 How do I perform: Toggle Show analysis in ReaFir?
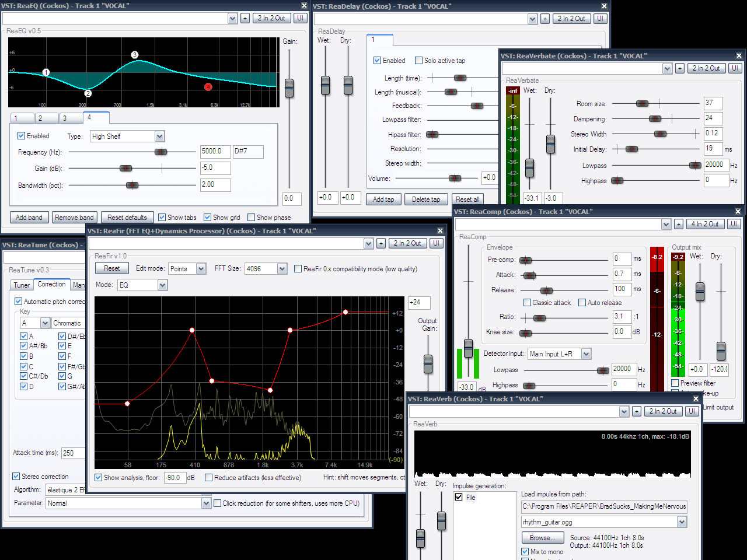pyautogui.click(x=99, y=478)
